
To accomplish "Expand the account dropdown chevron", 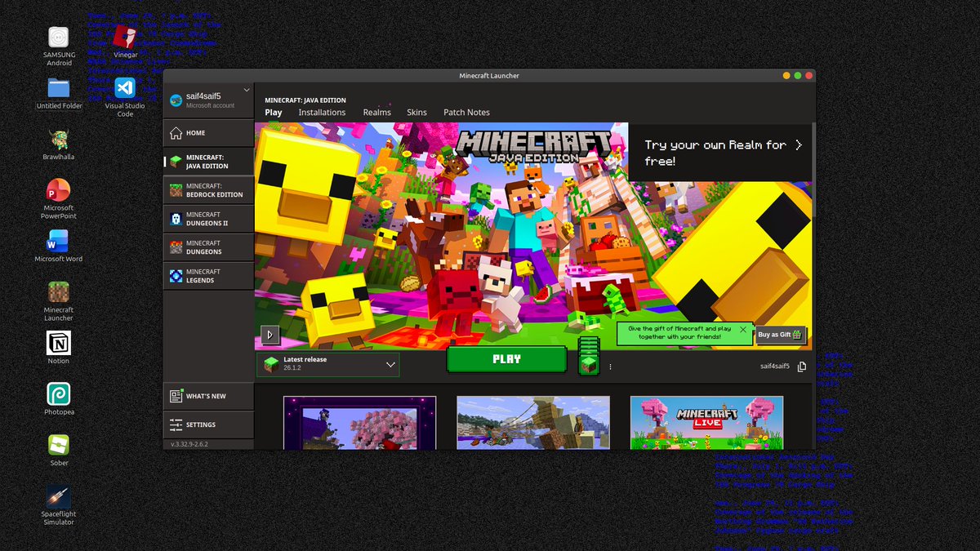I will 247,90.
